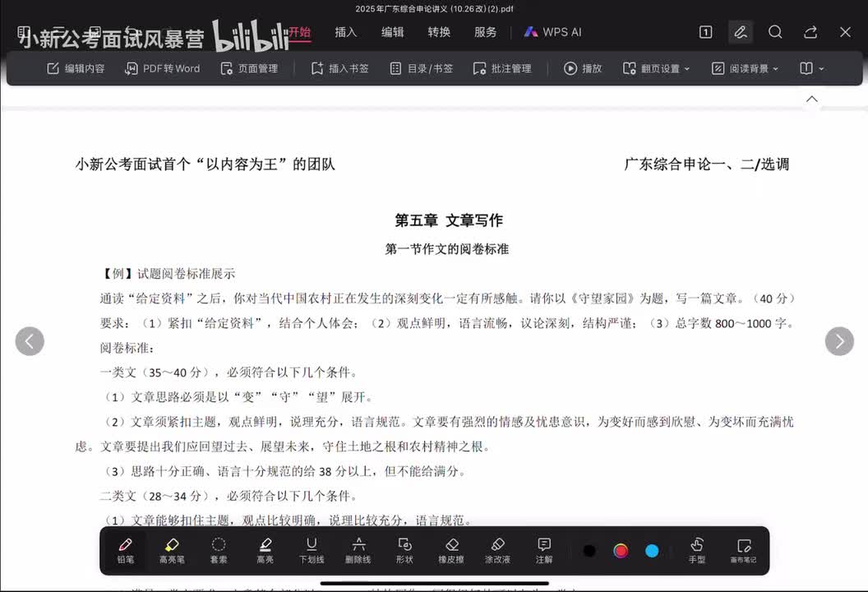Click the share export icon
The width and height of the screenshot is (868, 592).
click(x=810, y=32)
